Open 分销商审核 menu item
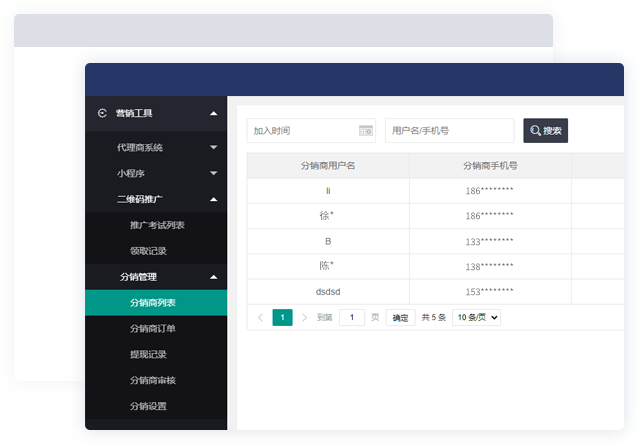This screenshot has height=446, width=640. (x=152, y=380)
